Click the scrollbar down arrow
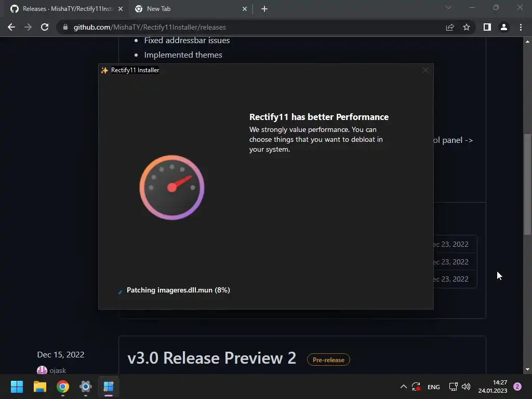This screenshot has height=399, width=532. 527,369
